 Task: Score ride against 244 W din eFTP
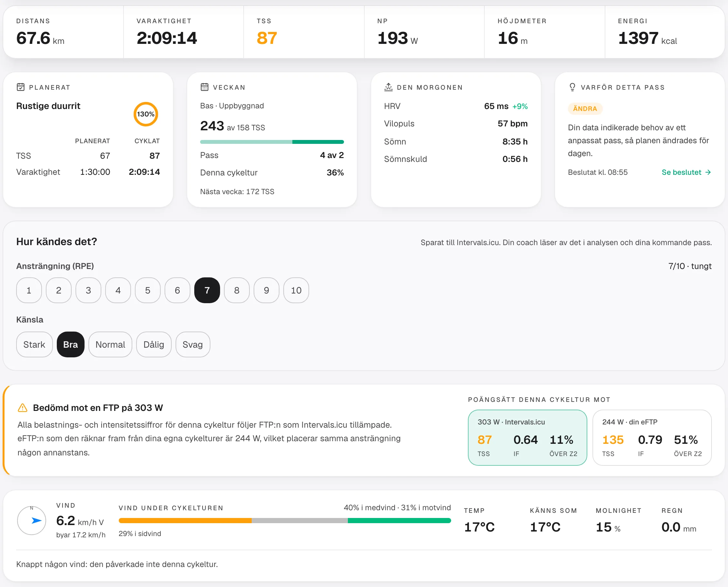[652, 438]
